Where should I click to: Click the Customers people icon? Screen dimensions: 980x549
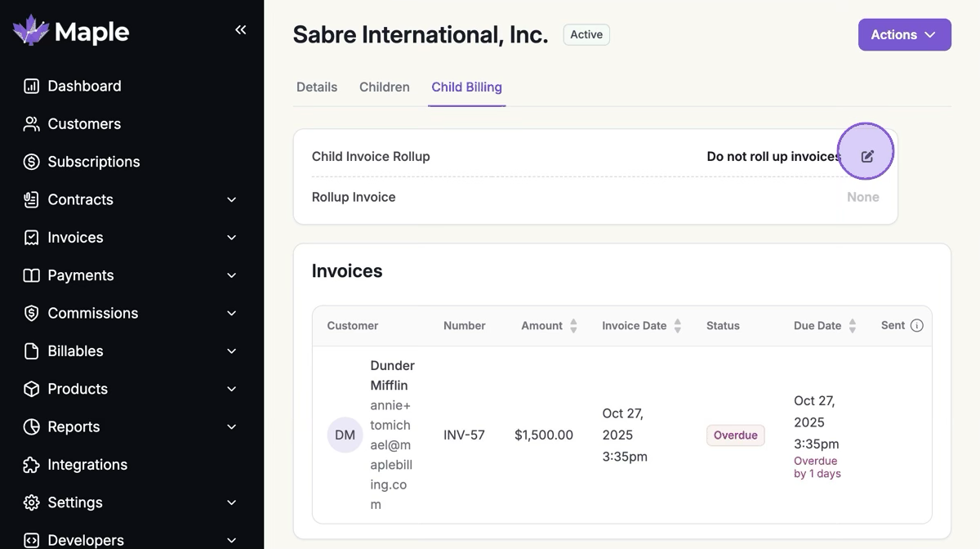[x=31, y=124]
